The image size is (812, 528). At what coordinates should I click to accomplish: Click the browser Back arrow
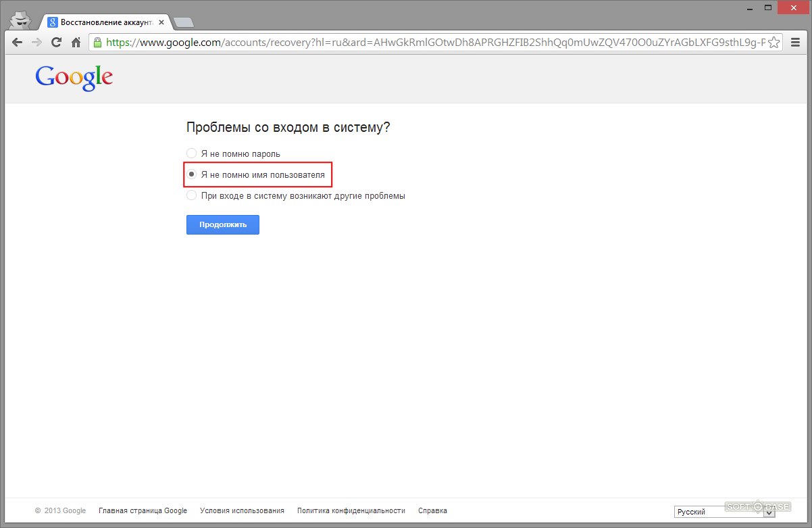pos(17,42)
